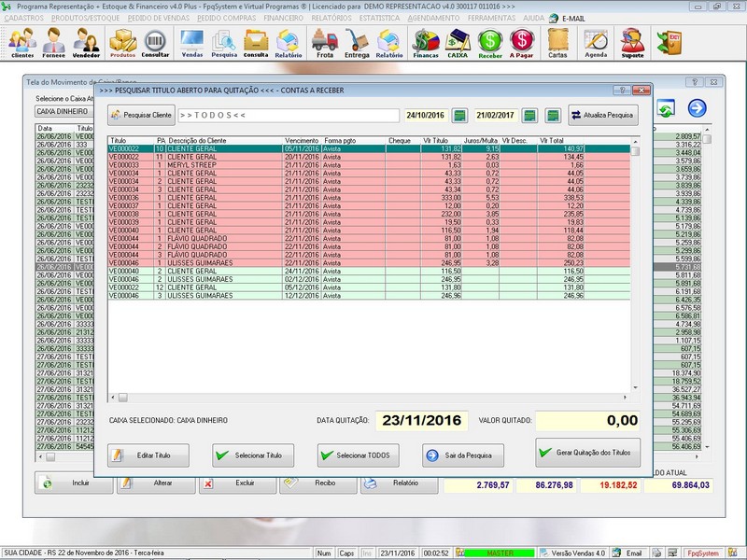The image size is (747, 560).
Task: Open the Produtos boxes icon
Action: click(x=123, y=42)
